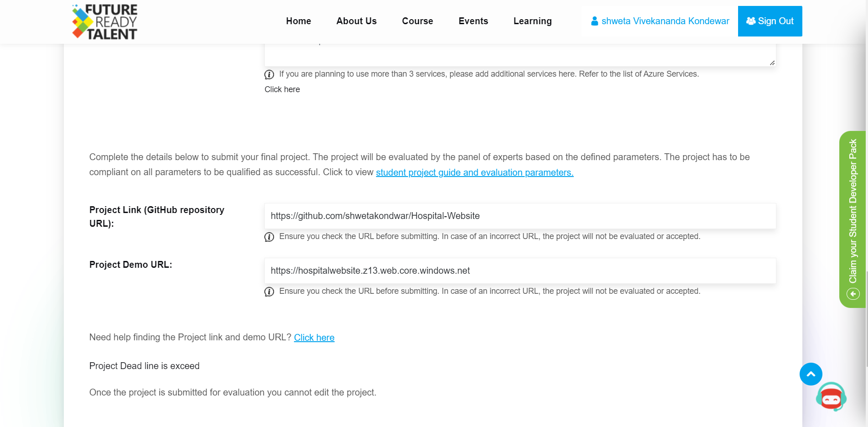Click the Future Ready Talent logo
The image size is (868, 427).
click(x=104, y=21)
